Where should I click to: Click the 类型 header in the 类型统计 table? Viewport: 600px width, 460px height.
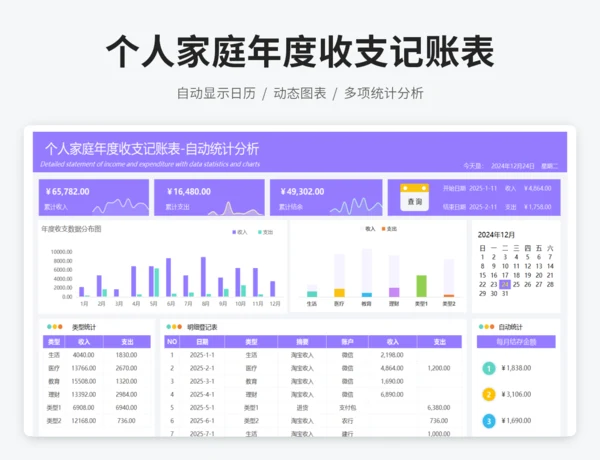(54, 342)
